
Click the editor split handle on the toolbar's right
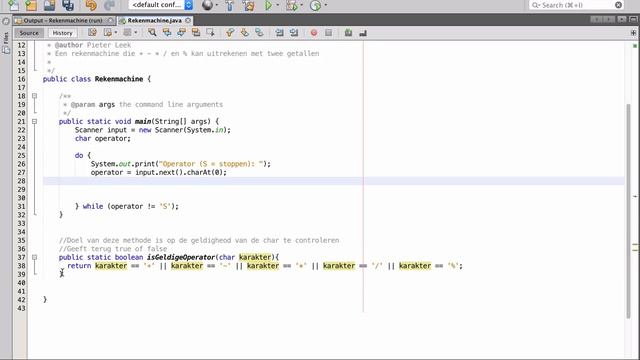click(x=633, y=33)
